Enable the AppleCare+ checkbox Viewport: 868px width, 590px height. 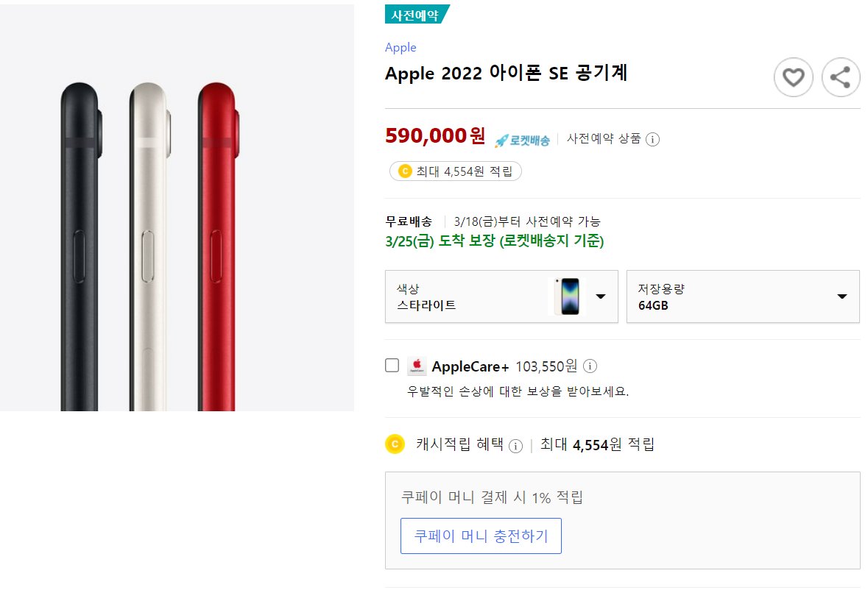click(392, 366)
